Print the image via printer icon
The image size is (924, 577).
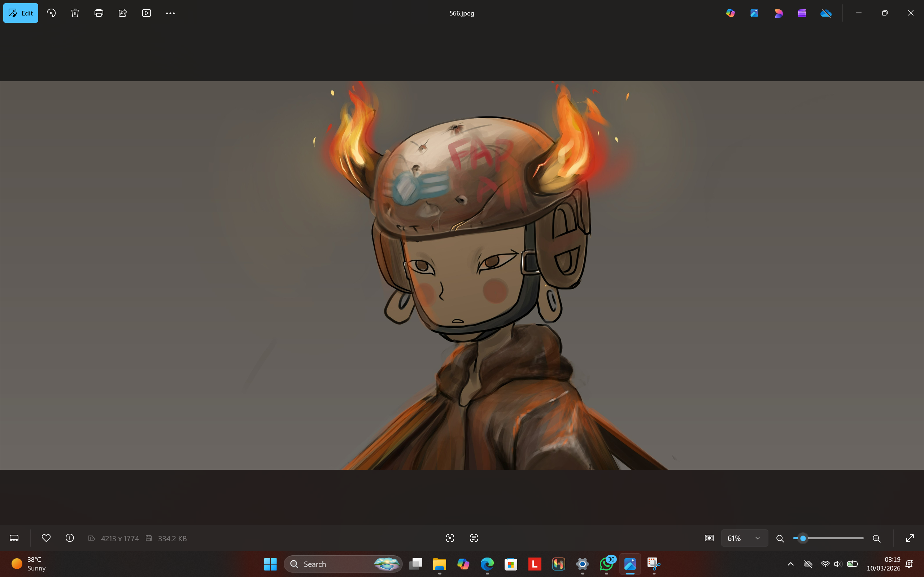(x=99, y=13)
